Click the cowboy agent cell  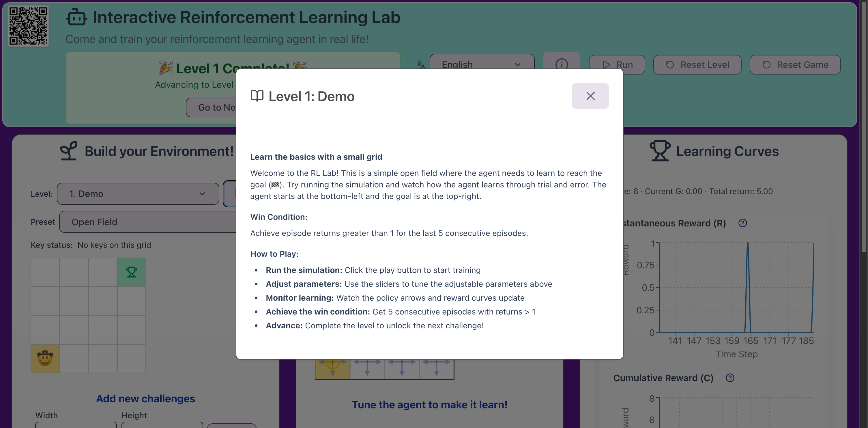(45, 358)
